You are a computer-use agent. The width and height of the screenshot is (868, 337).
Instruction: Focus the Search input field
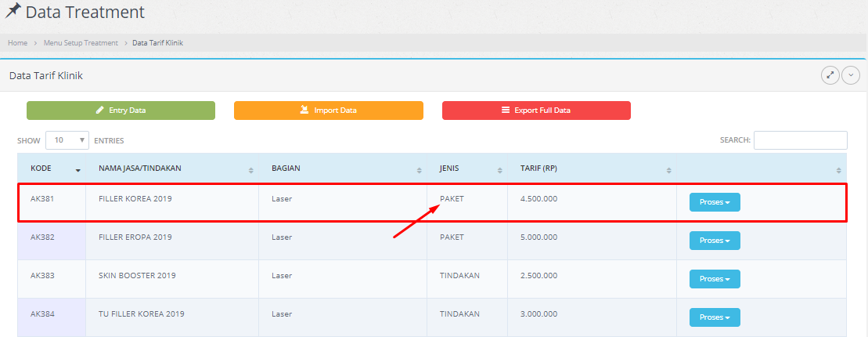tap(801, 140)
